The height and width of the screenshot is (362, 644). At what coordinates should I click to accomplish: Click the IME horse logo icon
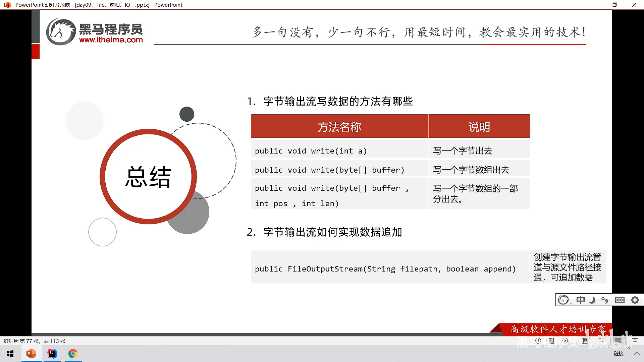tap(563, 300)
